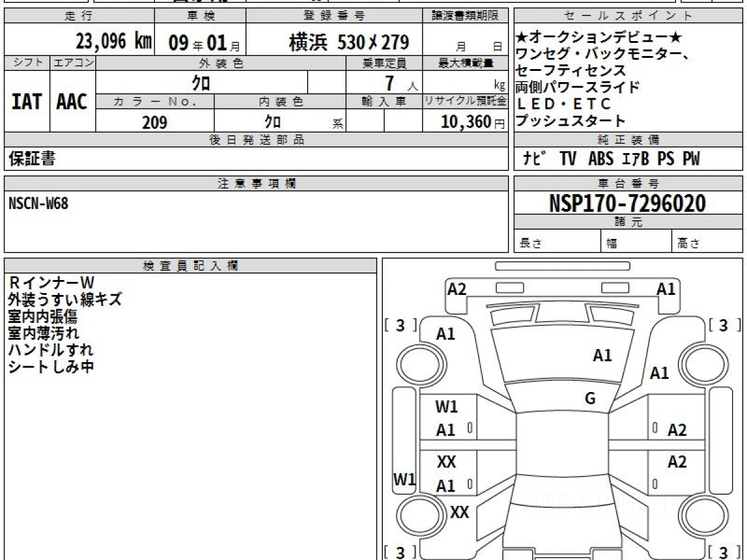Click the G mark on the windshield
The width and height of the screenshot is (747, 560).
(x=590, y=399)
